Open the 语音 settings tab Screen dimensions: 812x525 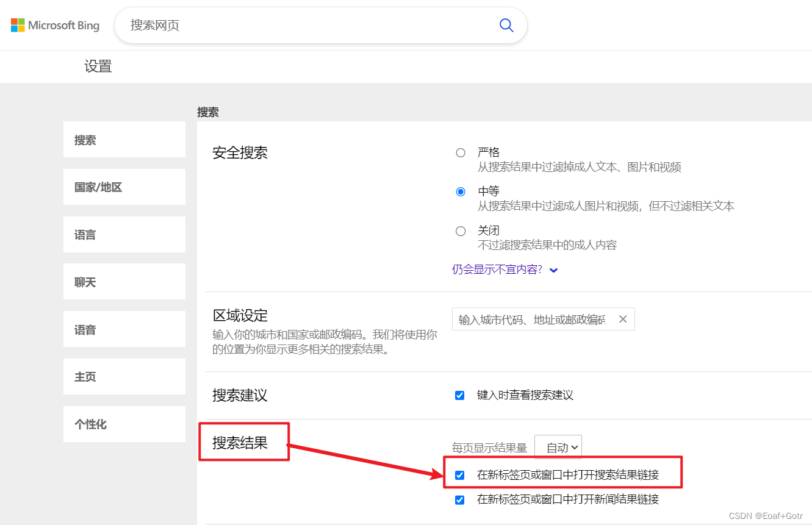[x=124, y=329]
